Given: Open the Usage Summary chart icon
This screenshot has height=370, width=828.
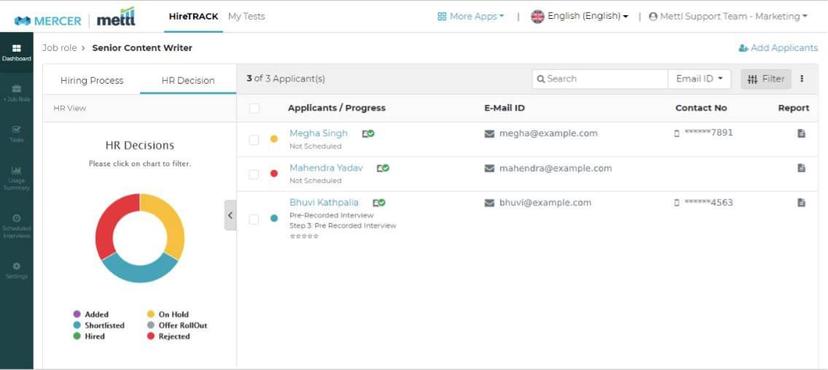Looking at the screenshot, I should pos(16,170).
